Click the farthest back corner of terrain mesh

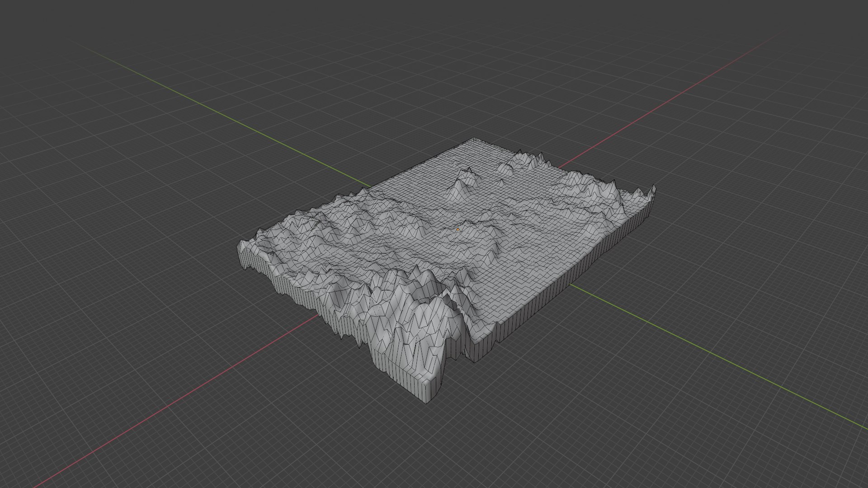tap(474, 139)
